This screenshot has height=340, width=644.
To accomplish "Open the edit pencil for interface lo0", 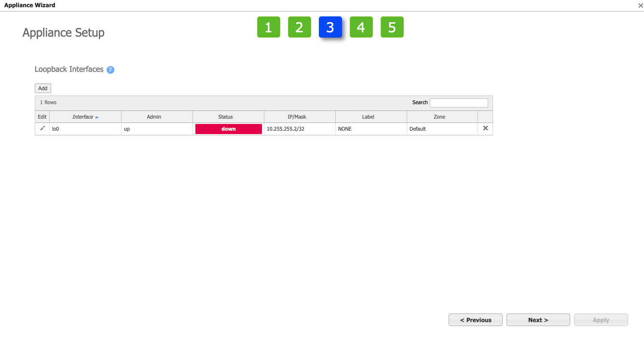I will pyautogui.click(x=42, y=129).
